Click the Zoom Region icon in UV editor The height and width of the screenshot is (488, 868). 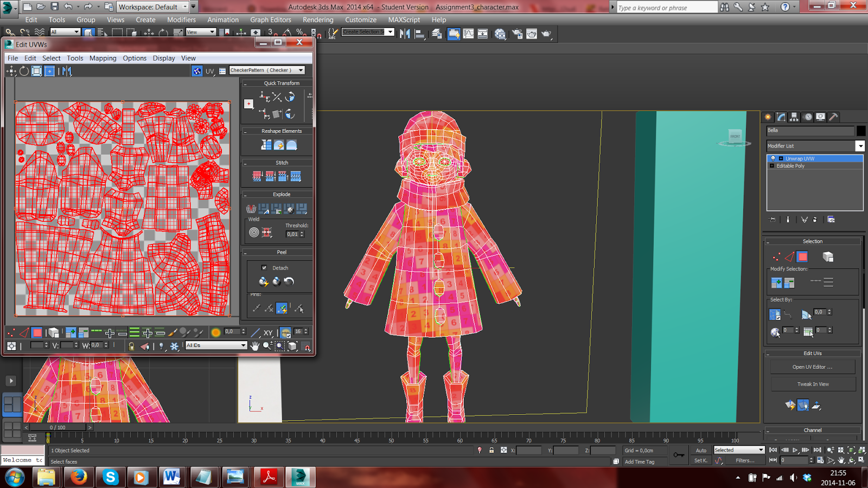(x=280, y=346)
